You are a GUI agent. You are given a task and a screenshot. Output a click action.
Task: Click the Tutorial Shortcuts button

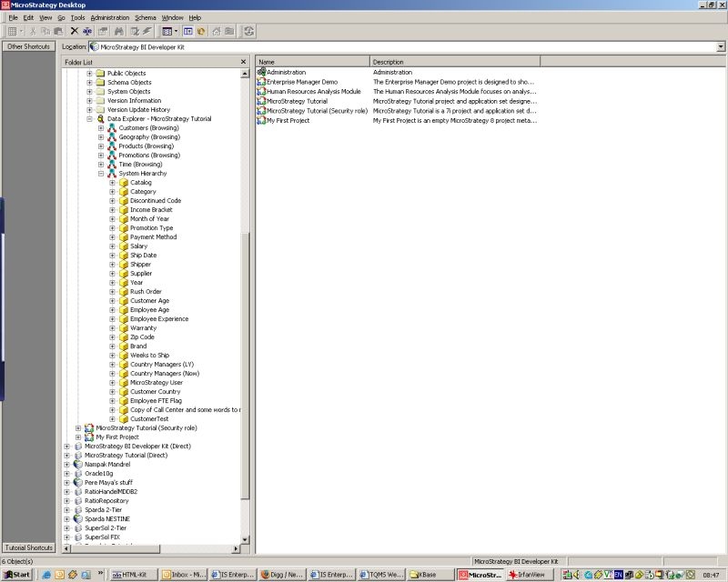28,547
